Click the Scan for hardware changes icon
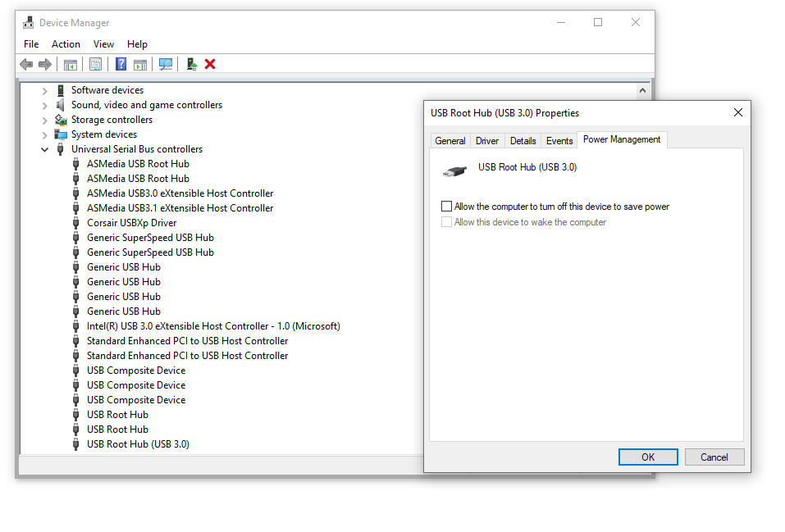 tap(165, 64)
